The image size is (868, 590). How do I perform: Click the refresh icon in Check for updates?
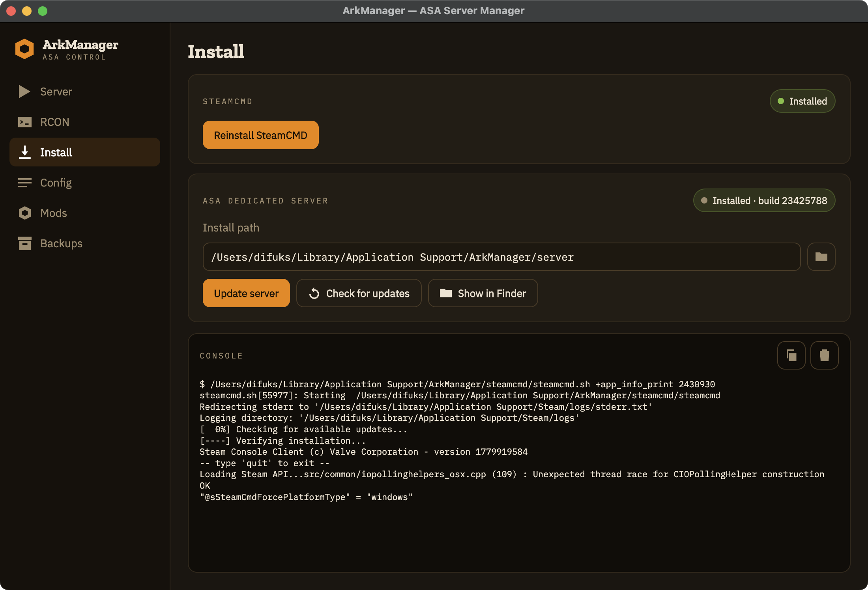tap(314, 293)
